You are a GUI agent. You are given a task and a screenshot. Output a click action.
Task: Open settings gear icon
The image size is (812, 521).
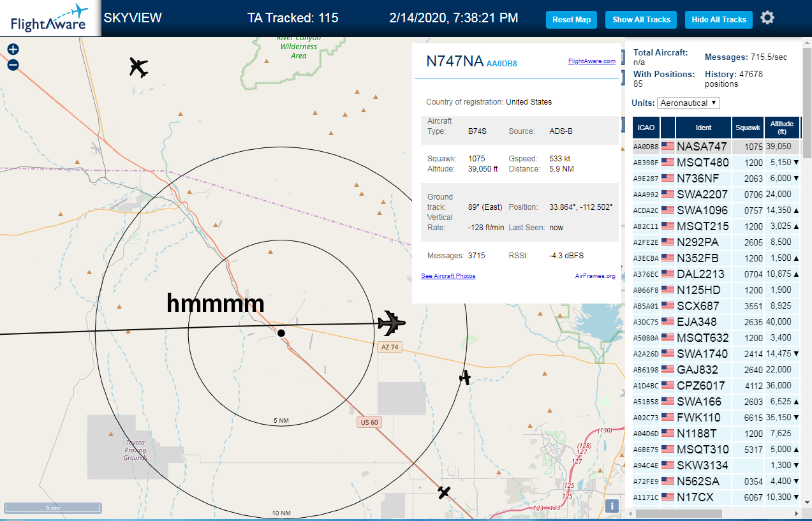pos(767,18)
